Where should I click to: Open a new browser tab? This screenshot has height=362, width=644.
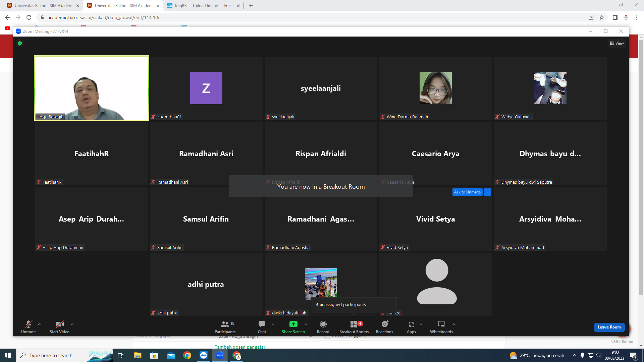coord(251,6)
